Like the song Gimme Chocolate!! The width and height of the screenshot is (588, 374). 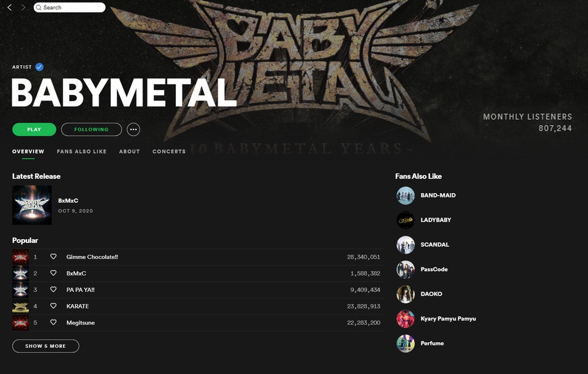(x=53, y=257)
